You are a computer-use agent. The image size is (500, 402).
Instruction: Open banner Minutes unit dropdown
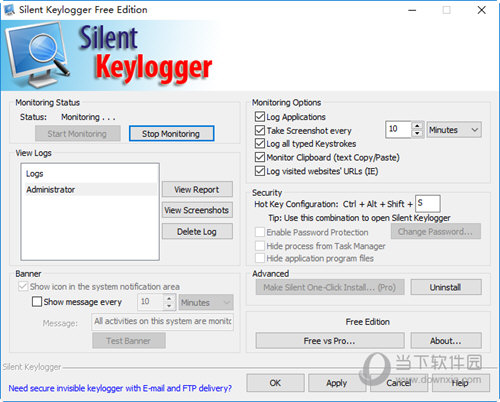point(206,303)
